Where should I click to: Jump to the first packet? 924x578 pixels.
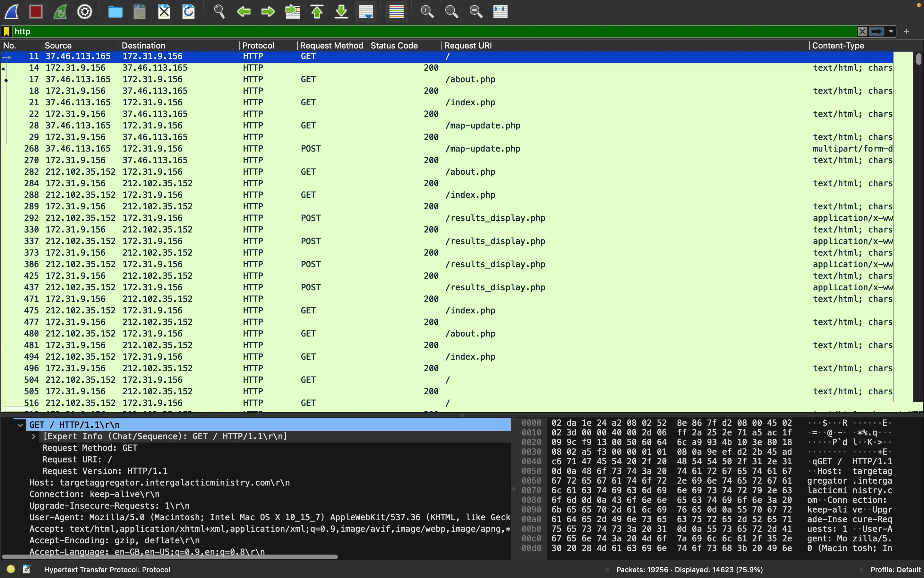coord(317,12)
